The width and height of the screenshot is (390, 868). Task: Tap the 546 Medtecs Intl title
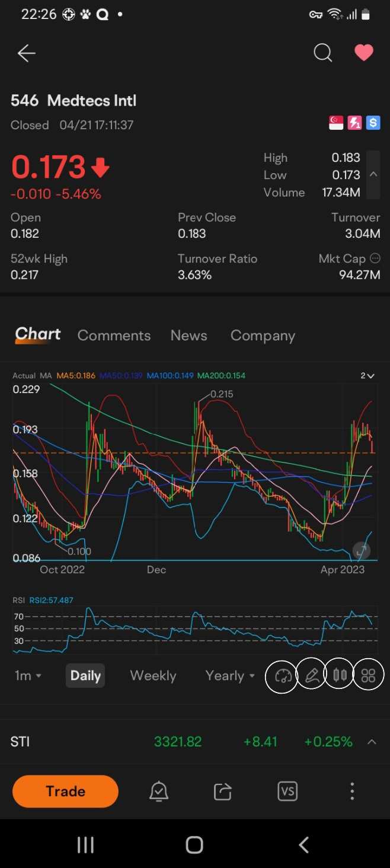click(73, 101)
